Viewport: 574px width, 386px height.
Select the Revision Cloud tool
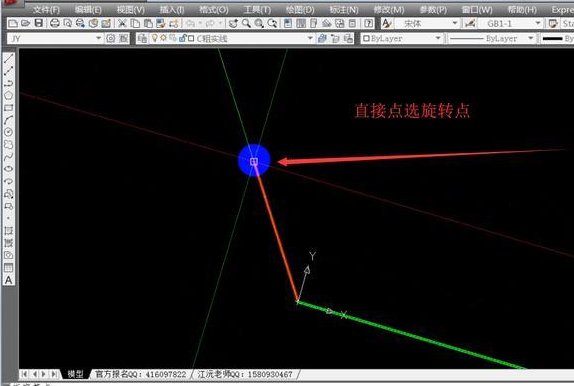pos(8,144)
